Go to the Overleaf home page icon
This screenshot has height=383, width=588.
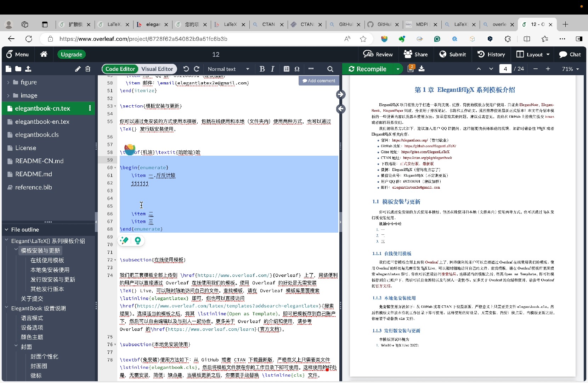tap(44, 54)
